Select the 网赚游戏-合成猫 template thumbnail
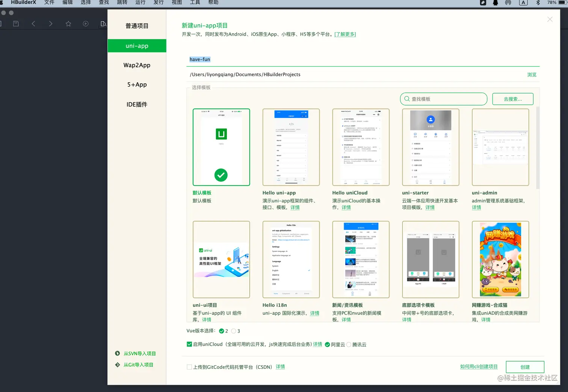 click(500, 259)
